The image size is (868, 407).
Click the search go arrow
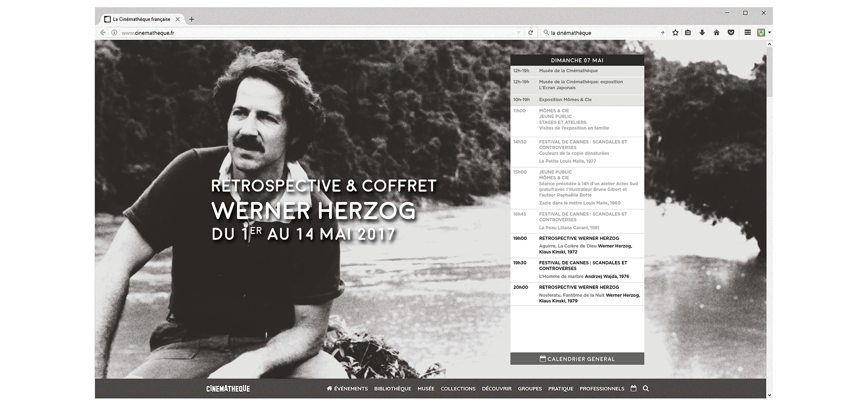[x=662, y=33]
